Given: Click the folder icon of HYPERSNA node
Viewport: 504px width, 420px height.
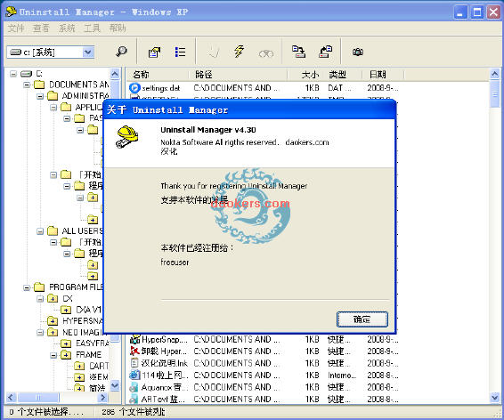Looking at the screenshot, I should point(53,320).
